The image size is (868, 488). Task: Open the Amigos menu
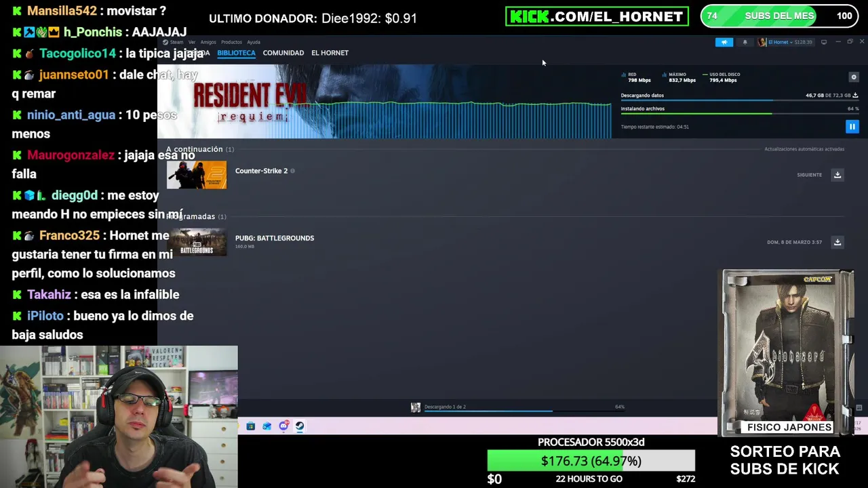[x=208, y=42]
